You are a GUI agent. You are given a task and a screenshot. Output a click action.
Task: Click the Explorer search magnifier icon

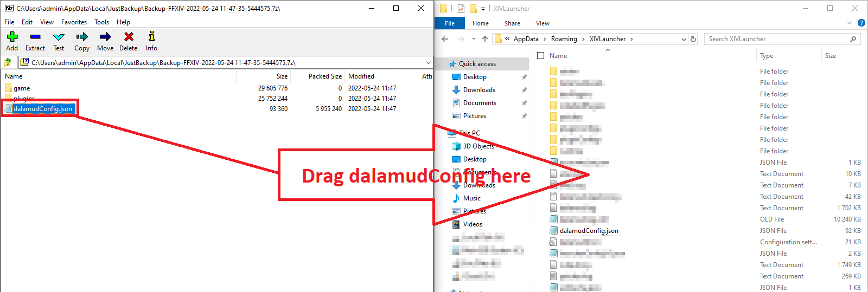(853, 39)
